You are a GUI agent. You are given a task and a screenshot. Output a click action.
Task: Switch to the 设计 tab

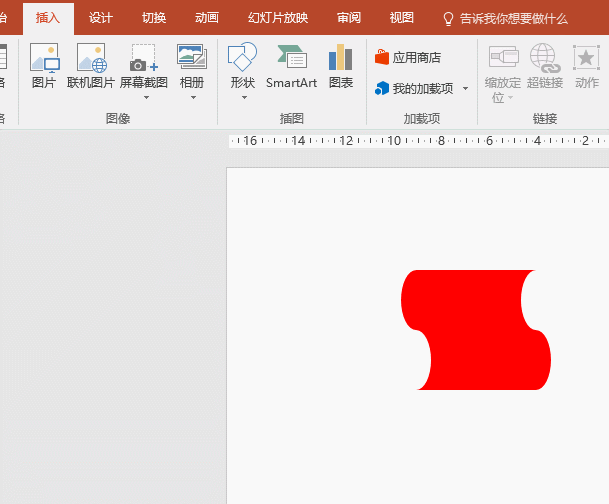coord(100,18)
